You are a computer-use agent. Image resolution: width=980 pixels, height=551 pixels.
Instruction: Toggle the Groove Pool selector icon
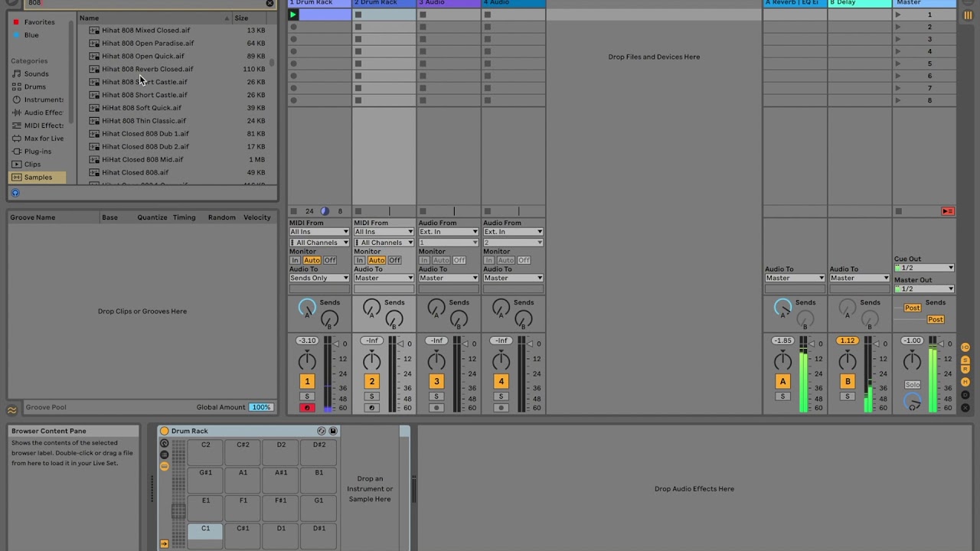click(11, 409)
